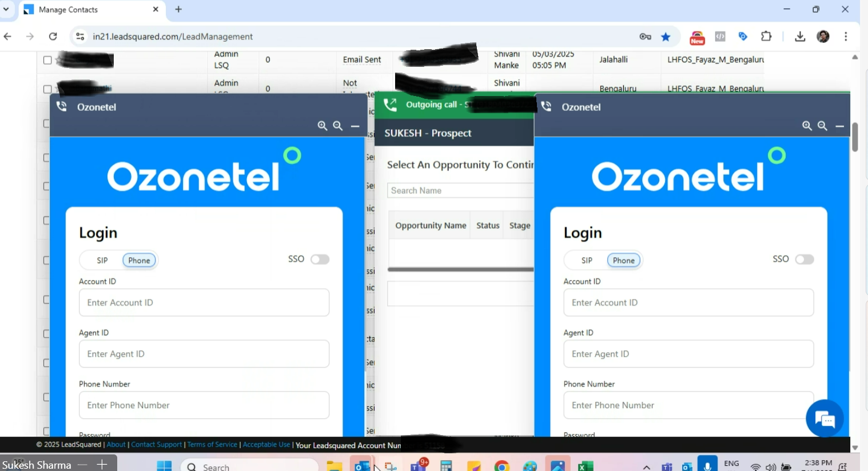Open Excel from the taskbar
This screenshot has width=868, height=471.
(x=585, y=465)
